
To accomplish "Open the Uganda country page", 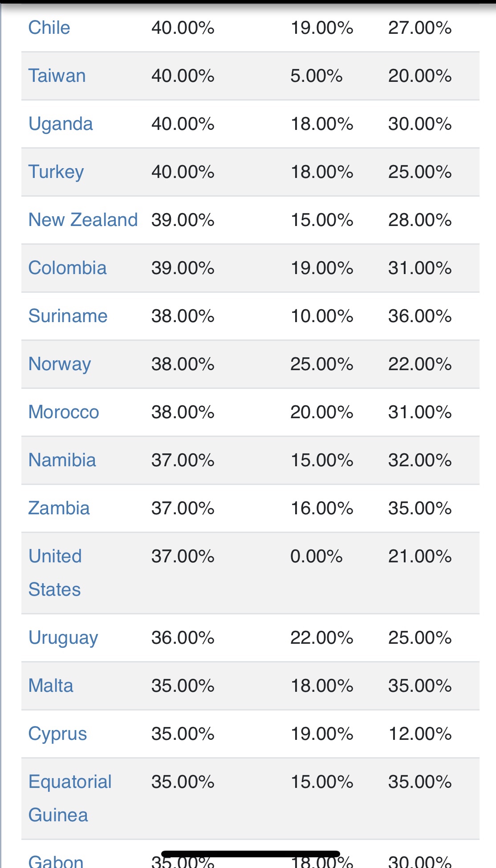I will tap(61, 124).
